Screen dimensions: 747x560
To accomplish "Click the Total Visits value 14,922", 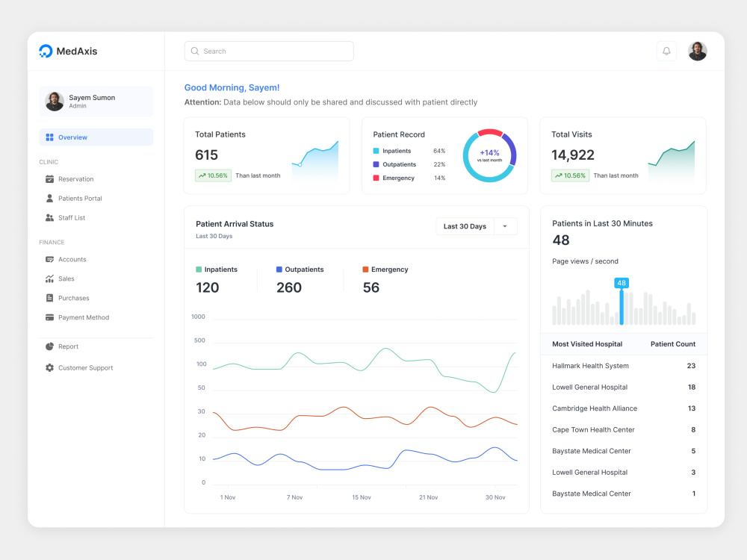I will click(x=573, y=155).
